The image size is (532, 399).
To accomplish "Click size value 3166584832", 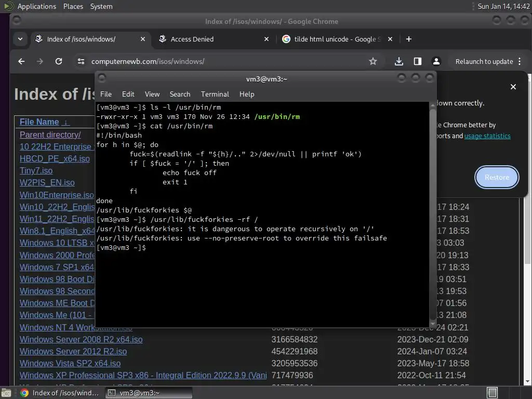I will point(295,339).
